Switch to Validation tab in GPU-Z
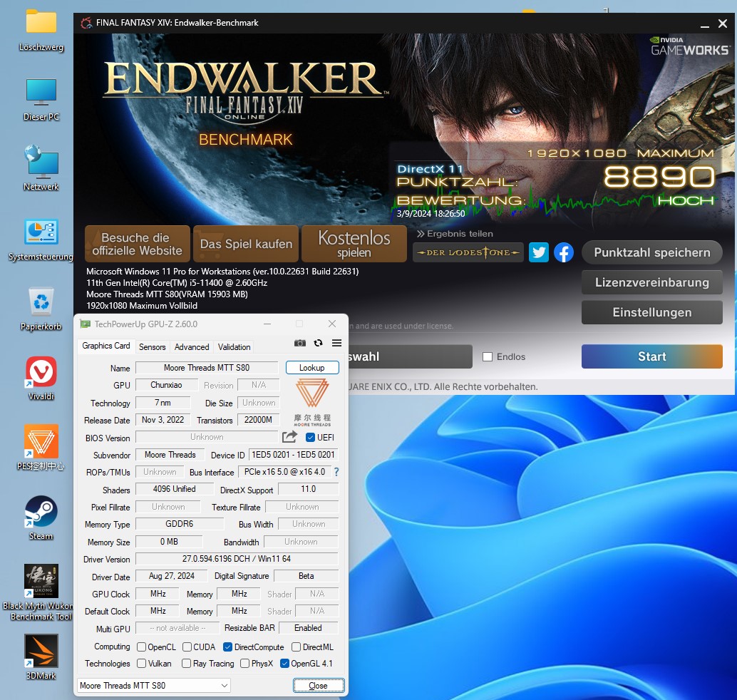Image resolution: width=737 pixels, height=700 pixels. (x=234, y=347)
